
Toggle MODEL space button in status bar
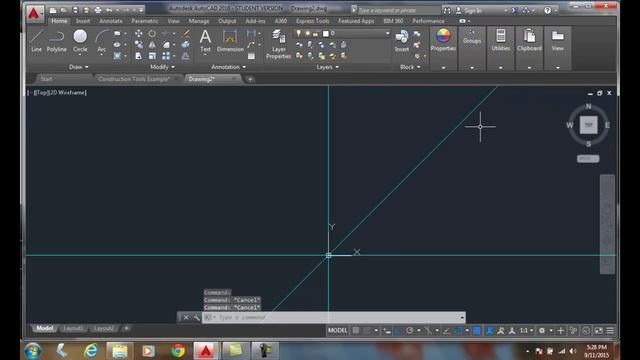(x=338, y=331)
